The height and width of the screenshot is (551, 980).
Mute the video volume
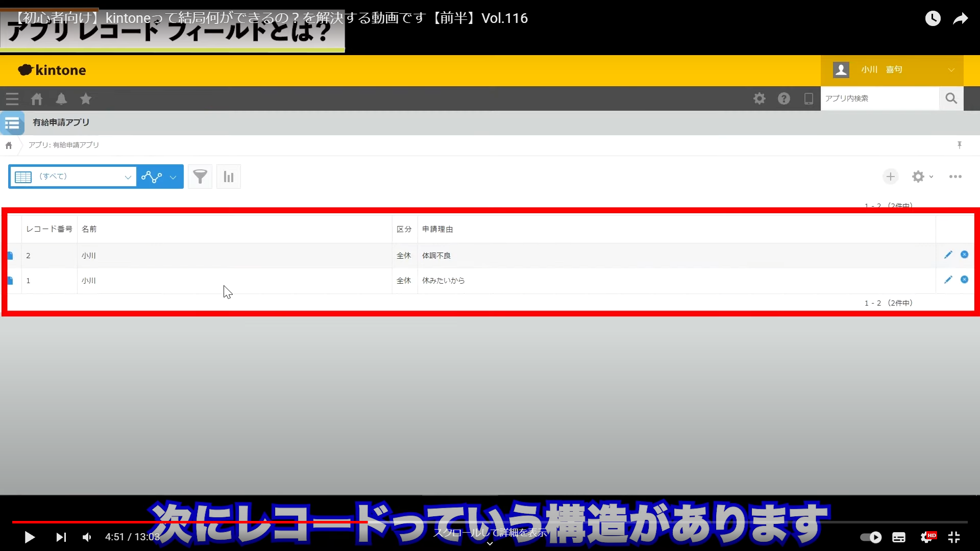(x=87, y=537)
